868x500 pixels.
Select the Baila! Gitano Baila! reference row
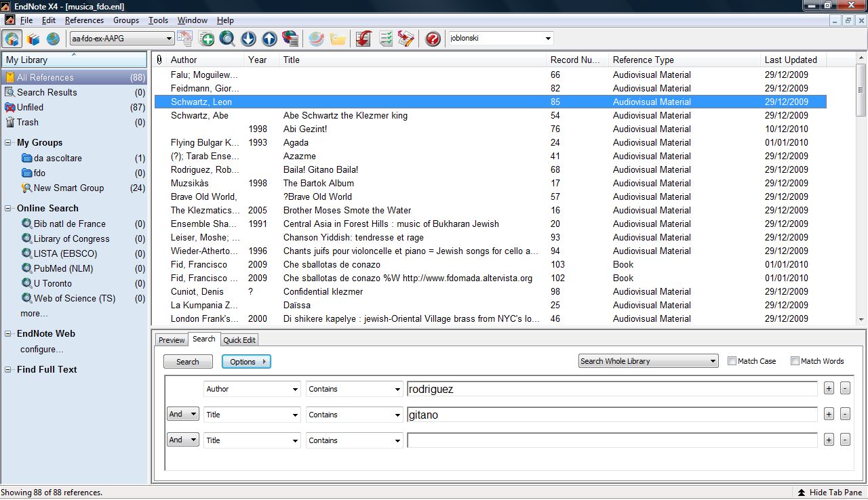pos(490,169)
